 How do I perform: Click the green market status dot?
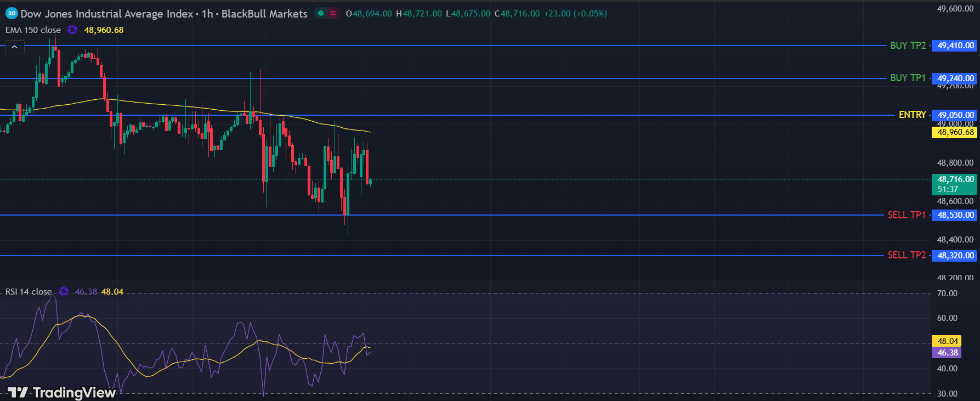click(x=321, y=13)
